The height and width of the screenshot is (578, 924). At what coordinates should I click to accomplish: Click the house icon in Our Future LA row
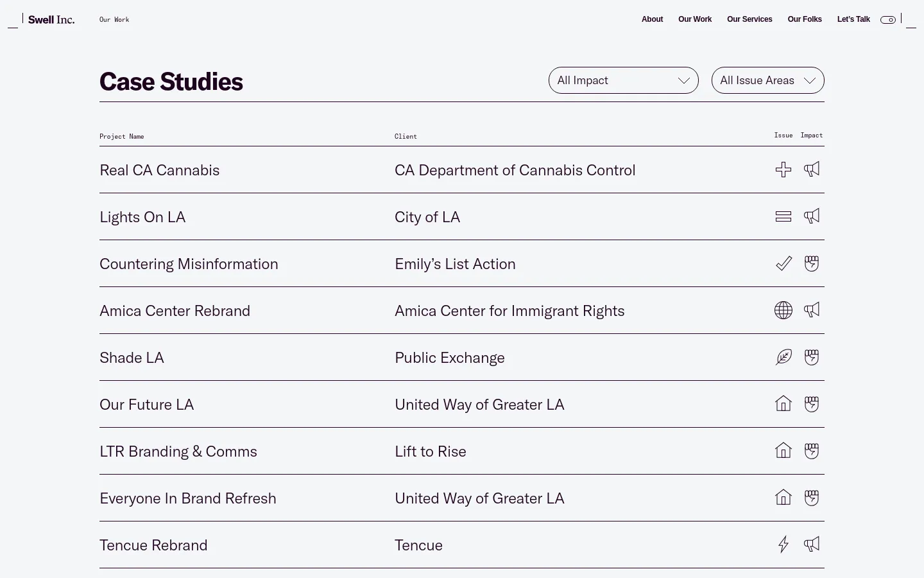(x=783, y=403)
